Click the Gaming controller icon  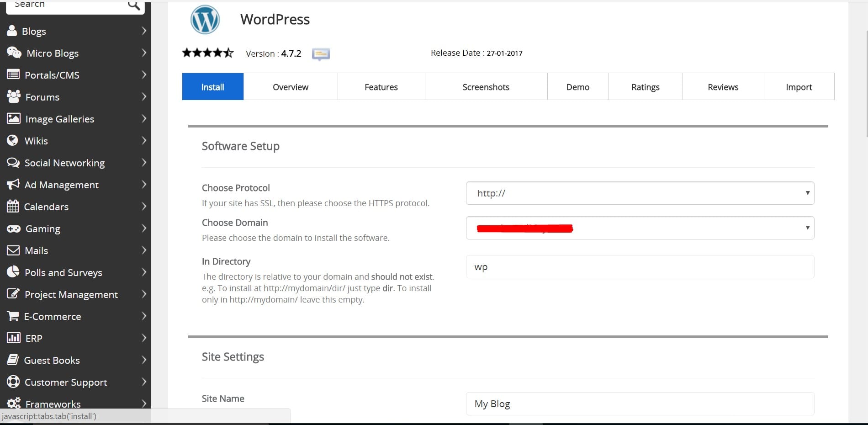14,228
